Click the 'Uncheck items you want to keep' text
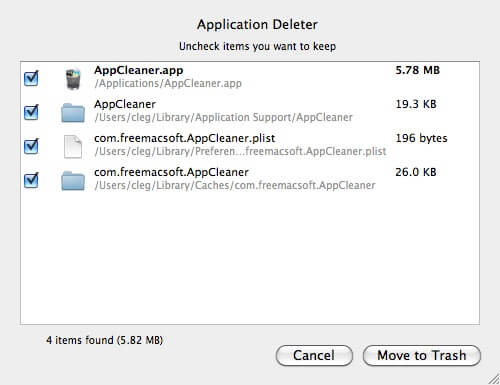This screenshot has height=385, width=500. click(x=257, y=46)
